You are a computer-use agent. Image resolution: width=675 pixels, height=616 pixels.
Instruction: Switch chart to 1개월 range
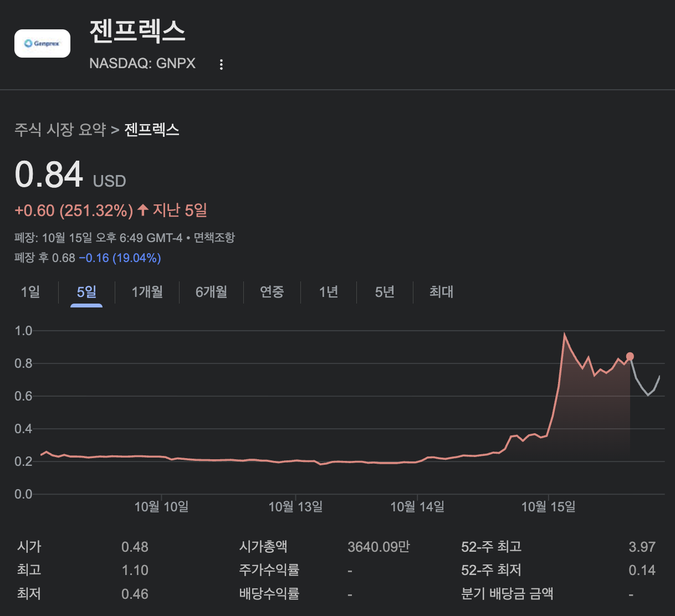(147, 291)
